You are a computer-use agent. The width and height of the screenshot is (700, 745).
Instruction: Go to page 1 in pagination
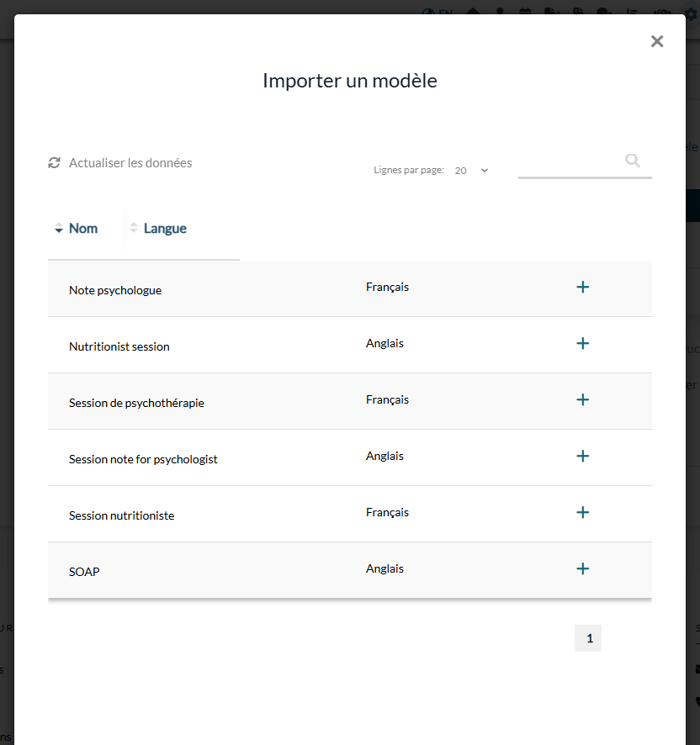pyautogui.click(x=588, y=638)
